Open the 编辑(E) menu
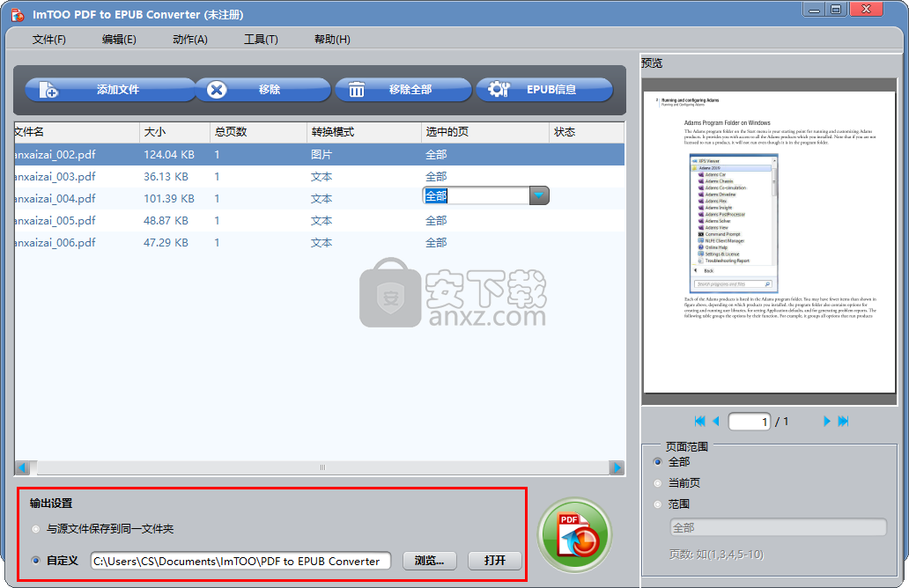 coord(119,40)
